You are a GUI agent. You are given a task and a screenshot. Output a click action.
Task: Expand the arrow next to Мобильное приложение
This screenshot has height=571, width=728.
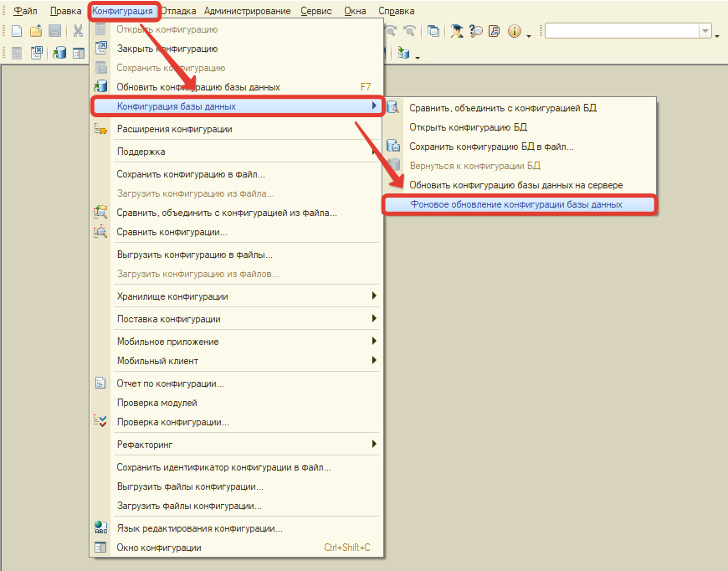click(374, 341)
